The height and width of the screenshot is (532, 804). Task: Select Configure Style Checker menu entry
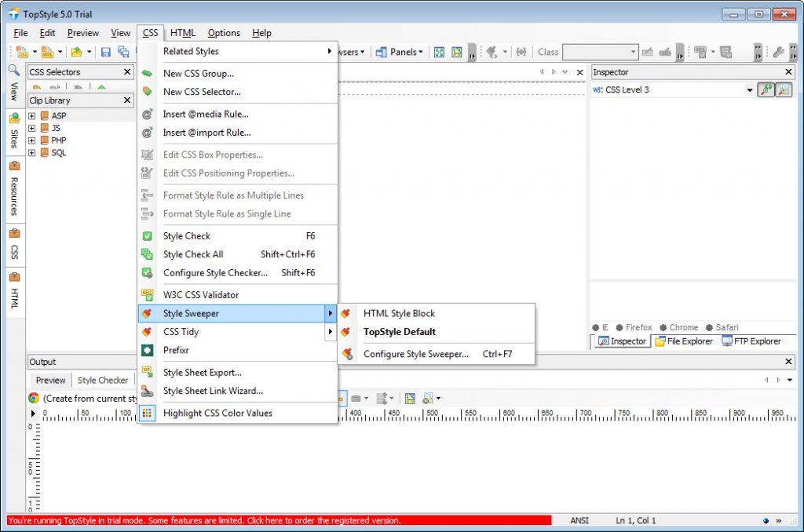point(238,272)
